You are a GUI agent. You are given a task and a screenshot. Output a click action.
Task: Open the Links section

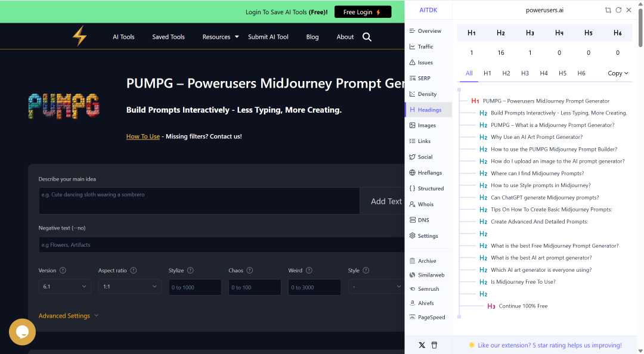420,141
